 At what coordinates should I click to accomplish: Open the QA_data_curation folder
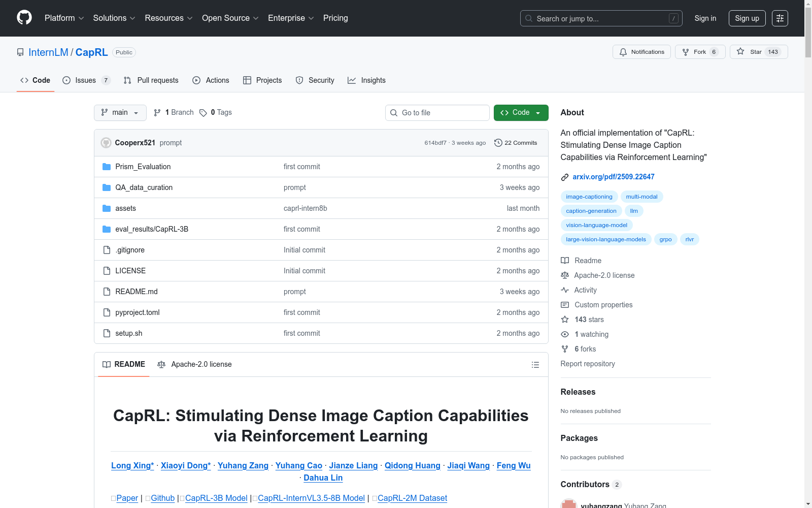(x=144, y=187)
